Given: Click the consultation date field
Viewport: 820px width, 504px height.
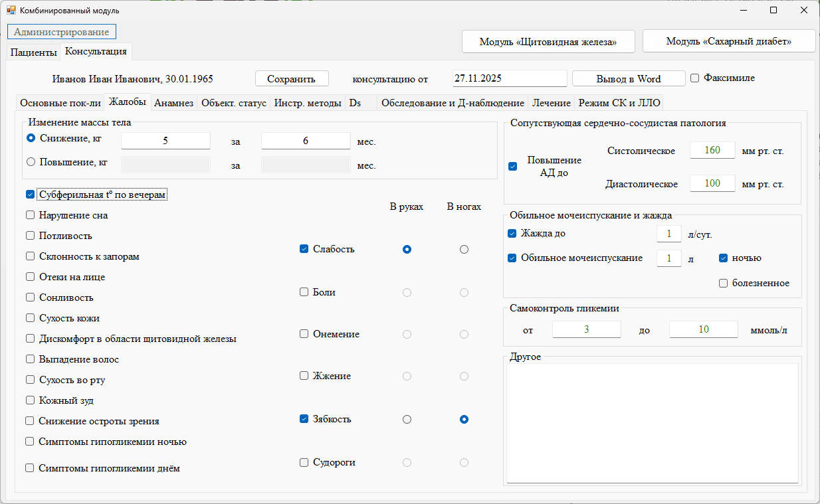Looking at the screenshot, I should [x=509, y=78].
